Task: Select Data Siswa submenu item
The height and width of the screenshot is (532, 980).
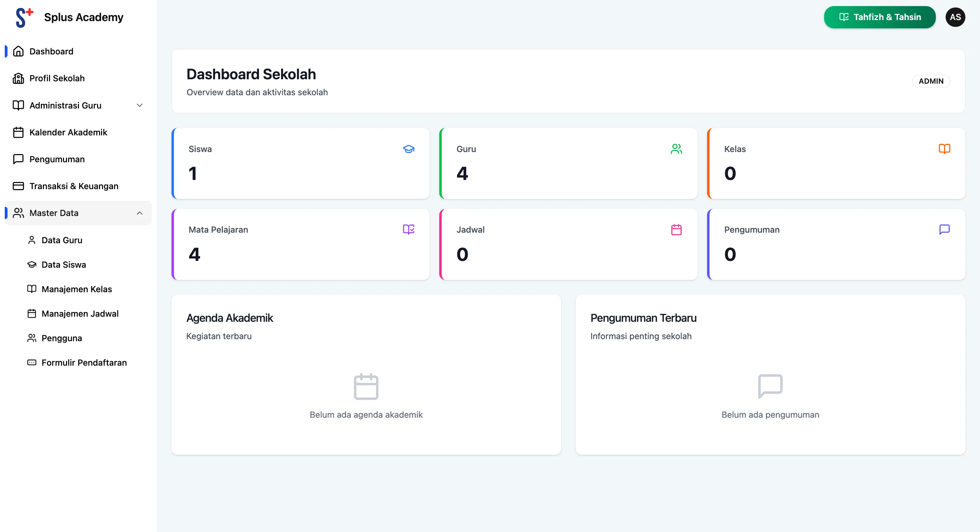Action: 64,265
